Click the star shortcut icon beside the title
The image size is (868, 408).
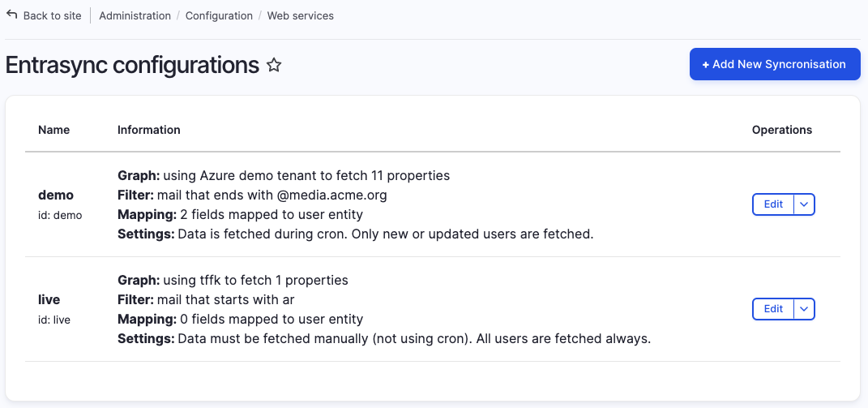274,66
